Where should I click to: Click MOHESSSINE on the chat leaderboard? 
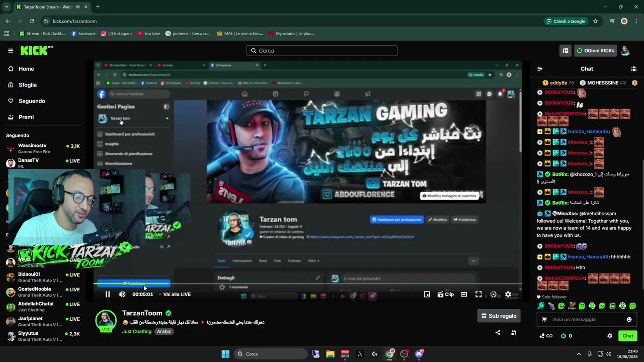click(x=603, y=82)
